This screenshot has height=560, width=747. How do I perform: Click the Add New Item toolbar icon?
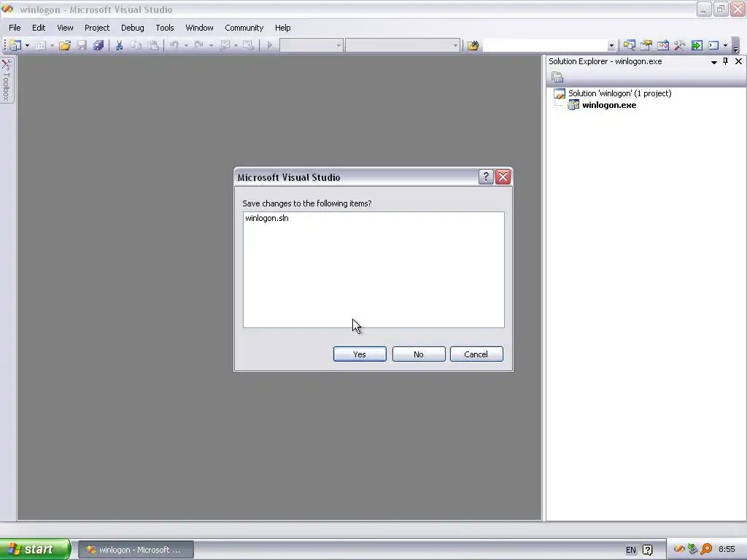tap(41, 45)
